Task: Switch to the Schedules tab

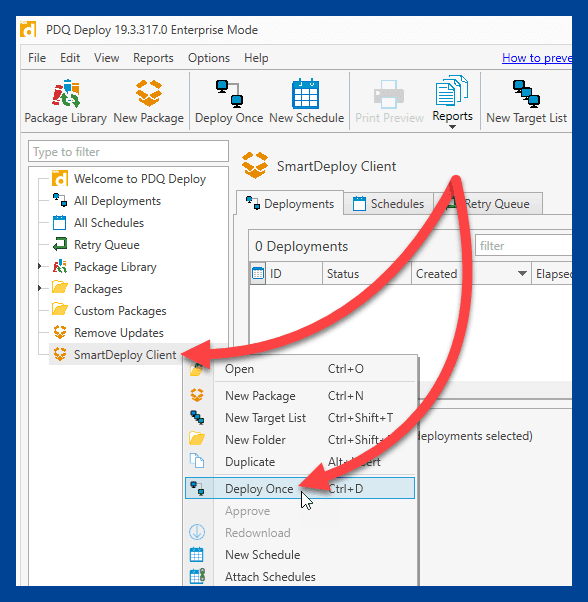Action: (x=388, y=203)
